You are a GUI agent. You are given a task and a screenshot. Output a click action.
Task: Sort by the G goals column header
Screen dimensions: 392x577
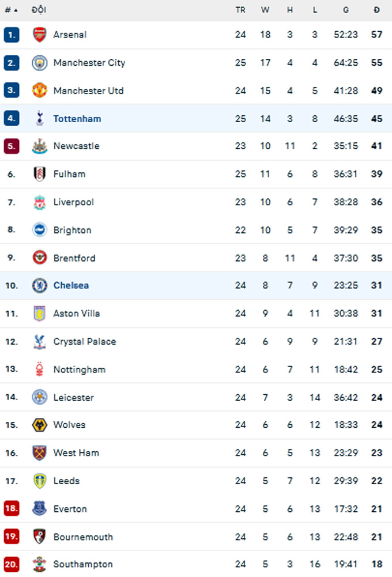(x=346, y=10)
